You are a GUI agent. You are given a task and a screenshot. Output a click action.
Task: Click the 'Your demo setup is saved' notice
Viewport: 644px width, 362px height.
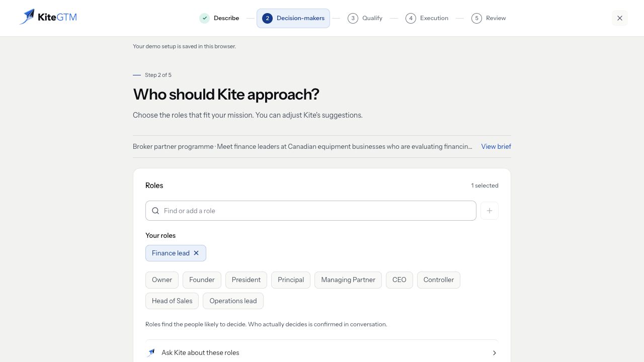coord(184,46)
